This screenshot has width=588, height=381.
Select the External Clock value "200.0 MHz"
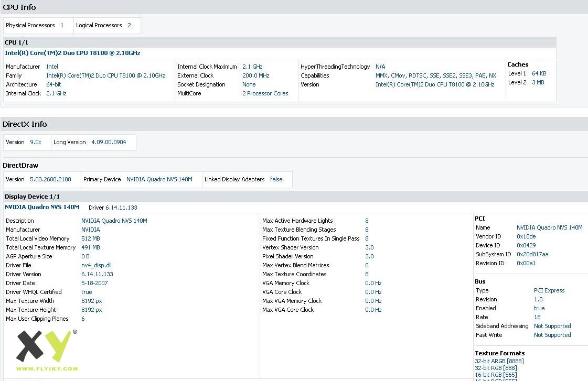(256, 75)
